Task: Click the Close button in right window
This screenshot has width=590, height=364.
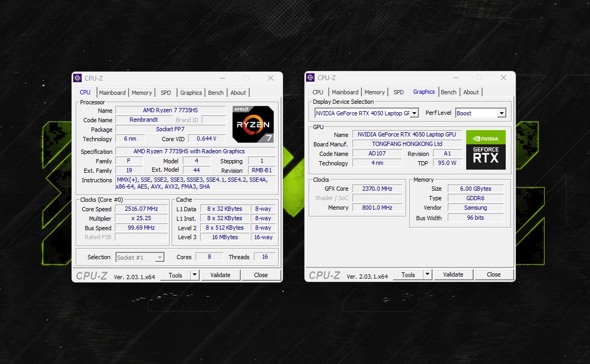Action: click(x=494, y=274)
